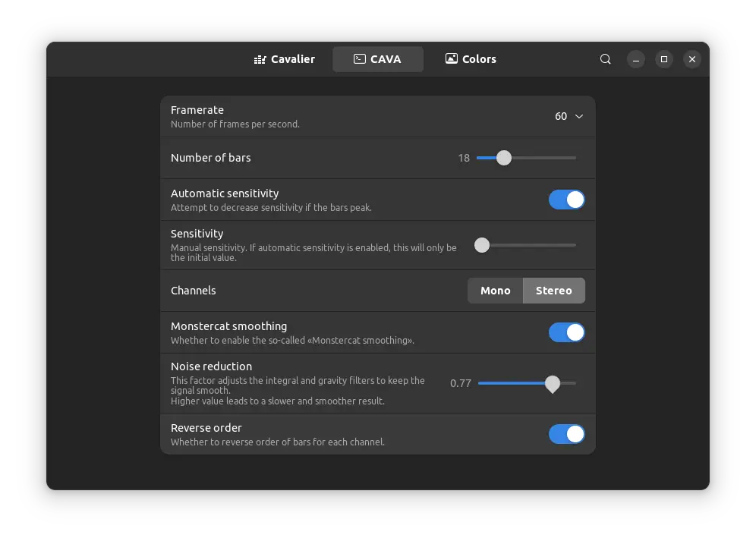This screenshot has width=756, height=541.
Task: Toggle Automatic sensitivity off
Action: click(x=566, y=200)
